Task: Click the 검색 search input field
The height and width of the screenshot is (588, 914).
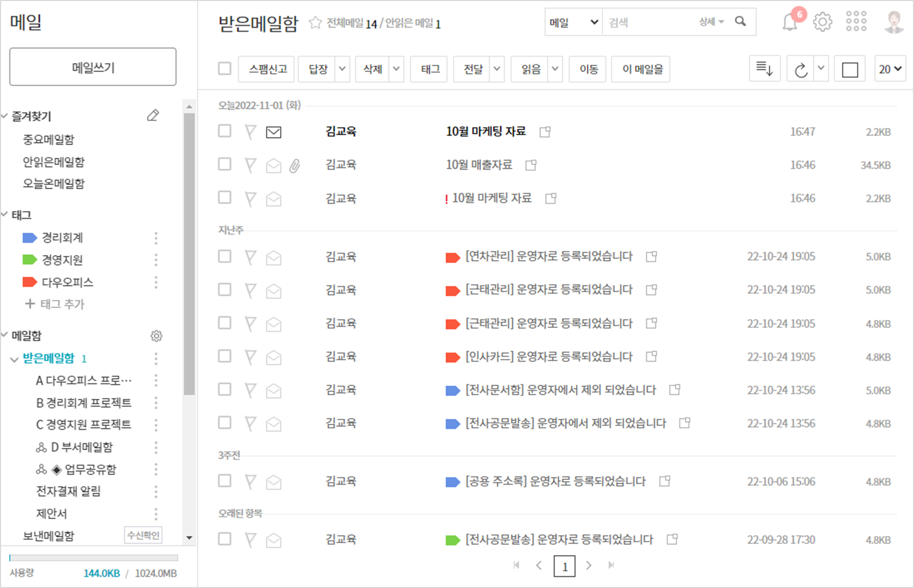Action: pyautogui.click(x=649, y=22)
